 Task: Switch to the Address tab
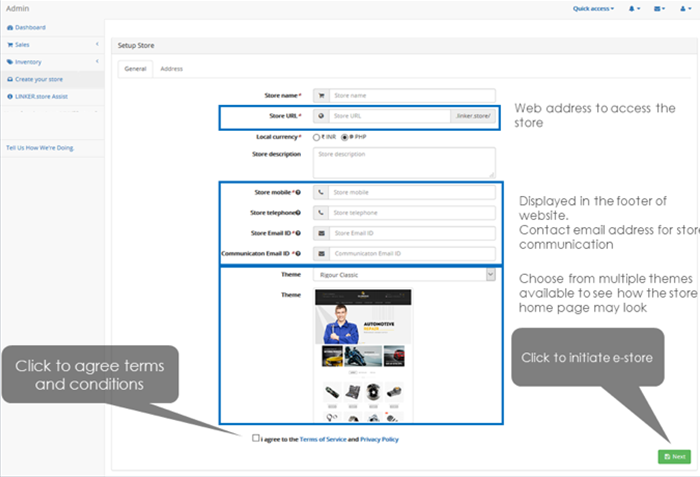(x=171, y=69)
